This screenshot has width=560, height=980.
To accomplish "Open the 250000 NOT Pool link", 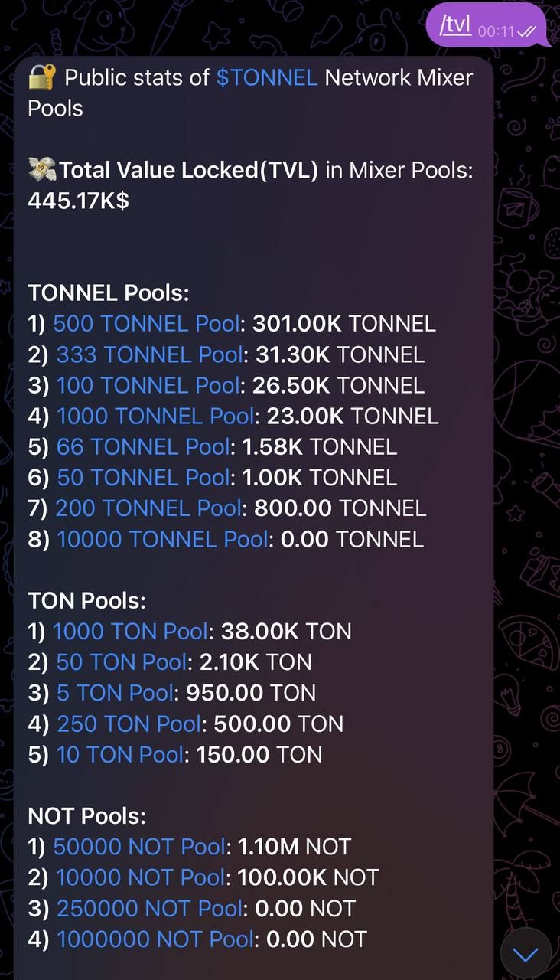I will pyautogui.click(x=150, y=909).
